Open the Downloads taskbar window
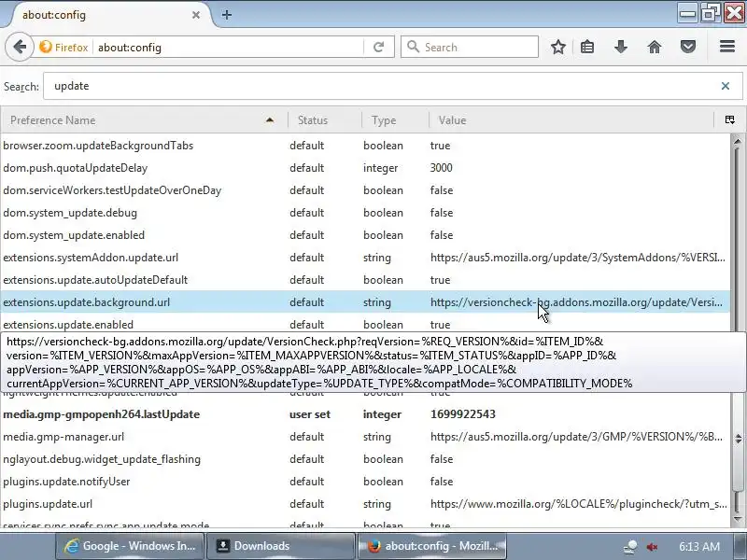Viewport: 747px width, 560px height. coord(281,546)
